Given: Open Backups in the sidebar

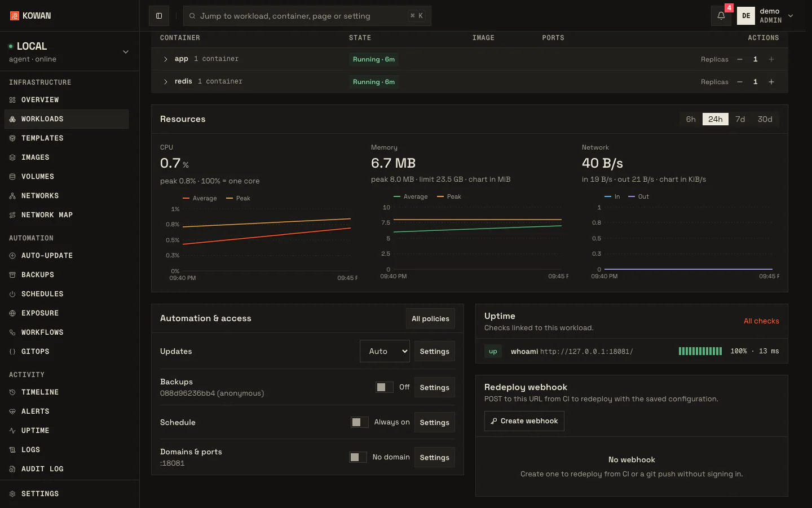Looking at the screenshot, I should point(67,275).
